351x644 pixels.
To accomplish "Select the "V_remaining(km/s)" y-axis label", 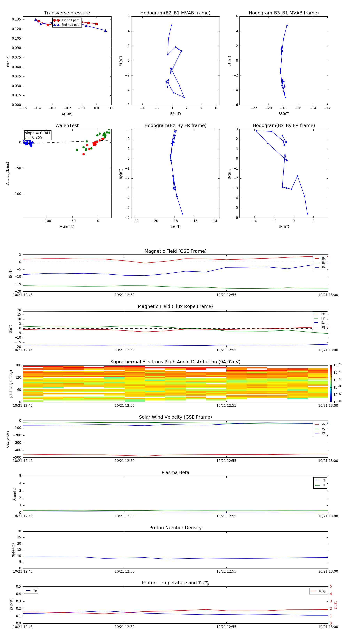I will (8, 174).
